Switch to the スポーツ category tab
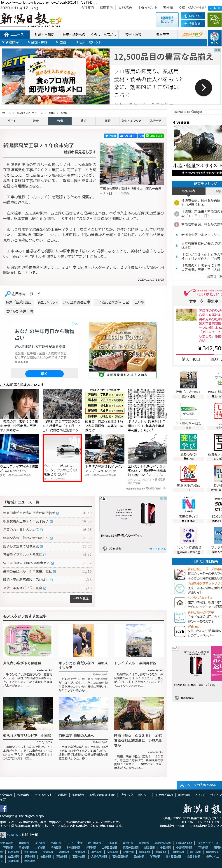The image size is (222, 868). [155, 121]
